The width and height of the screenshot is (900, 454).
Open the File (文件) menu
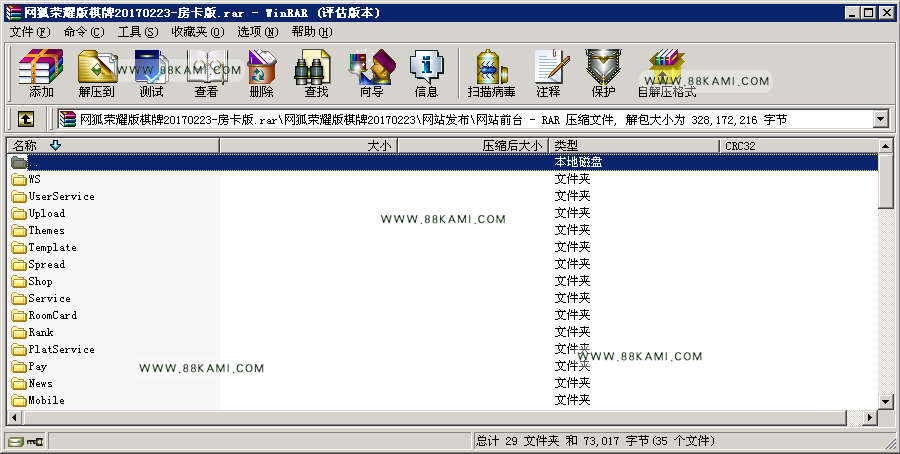30,32
